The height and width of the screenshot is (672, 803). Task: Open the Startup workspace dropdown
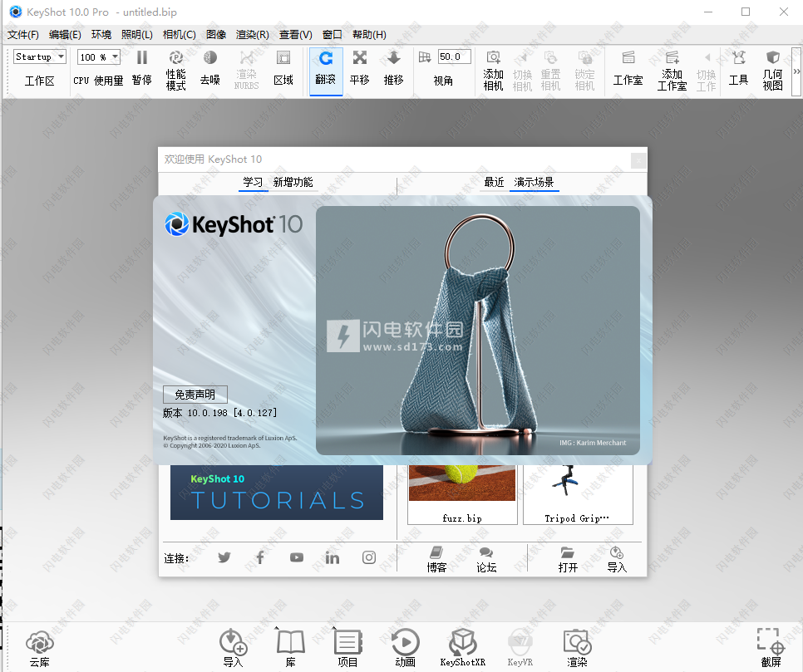(x=40, y=56)
